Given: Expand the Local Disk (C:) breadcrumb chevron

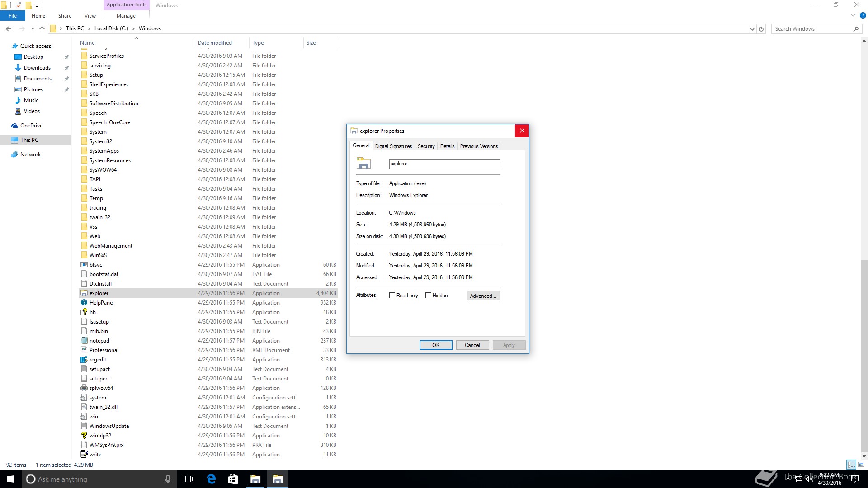Looking at the screenshot, I should click(133, 28).
